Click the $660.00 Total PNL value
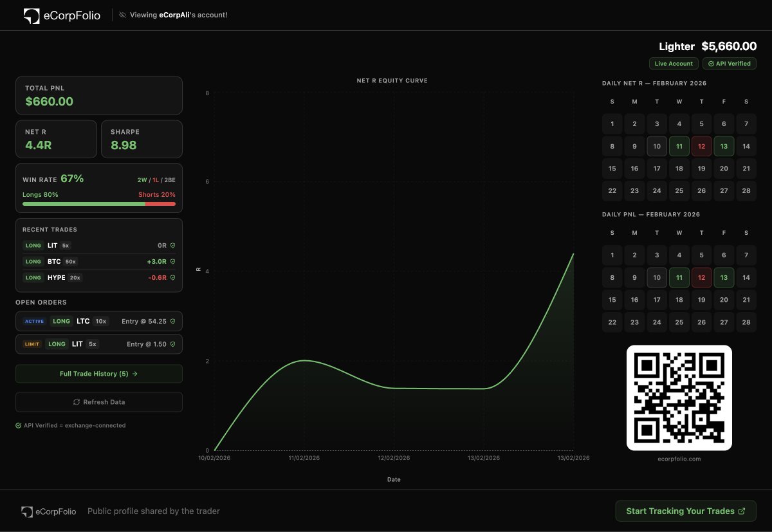The width and height of the screenshot is (772, 532). pyautogui.click(x=50, y=102)
